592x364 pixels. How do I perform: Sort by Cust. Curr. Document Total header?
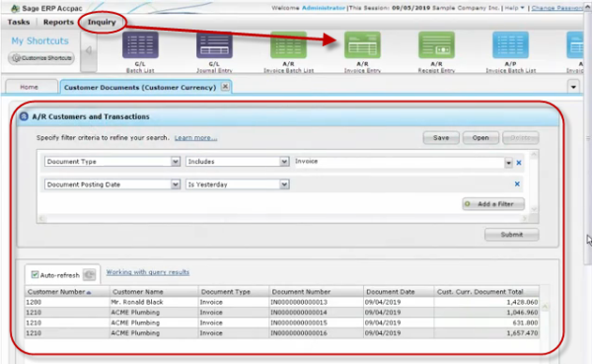click(x=486, y=292)
